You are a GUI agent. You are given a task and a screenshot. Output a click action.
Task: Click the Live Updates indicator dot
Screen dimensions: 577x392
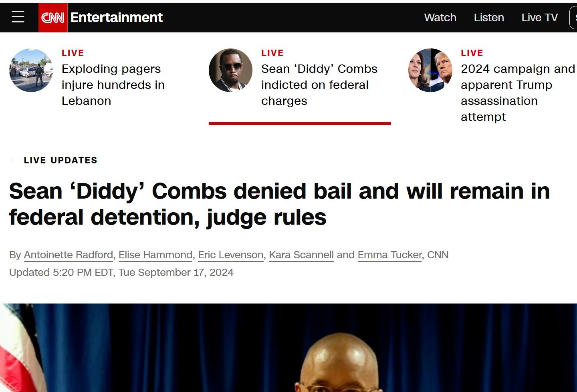12,161
